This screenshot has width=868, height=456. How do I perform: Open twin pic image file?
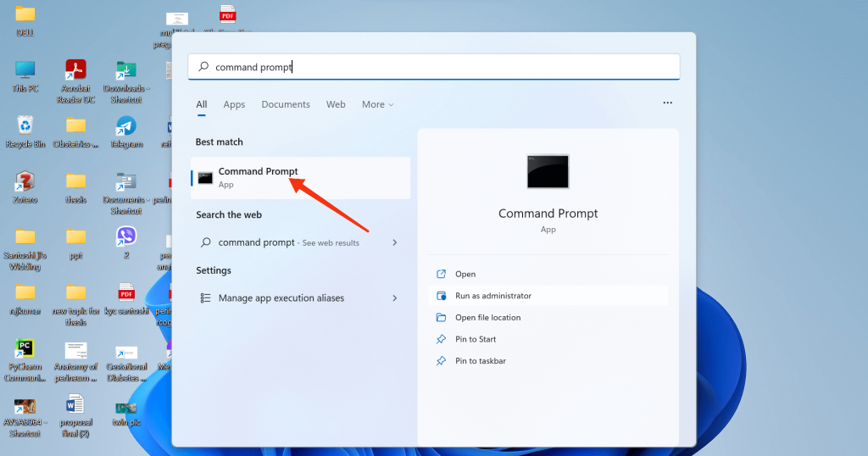(126, 415)
